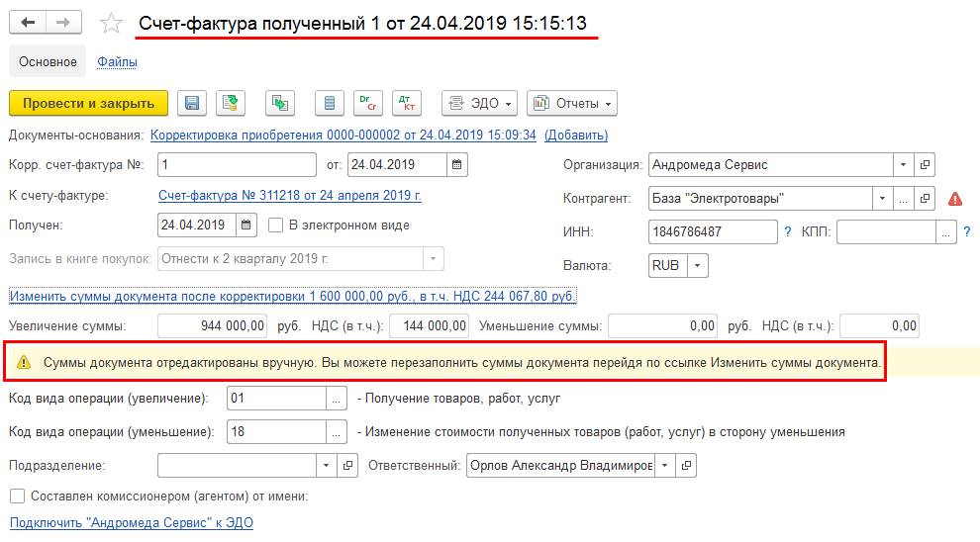Choose operation code (увеличение) via ellipsis
This screenshot has width=980, height=542.
coord(337,399)
